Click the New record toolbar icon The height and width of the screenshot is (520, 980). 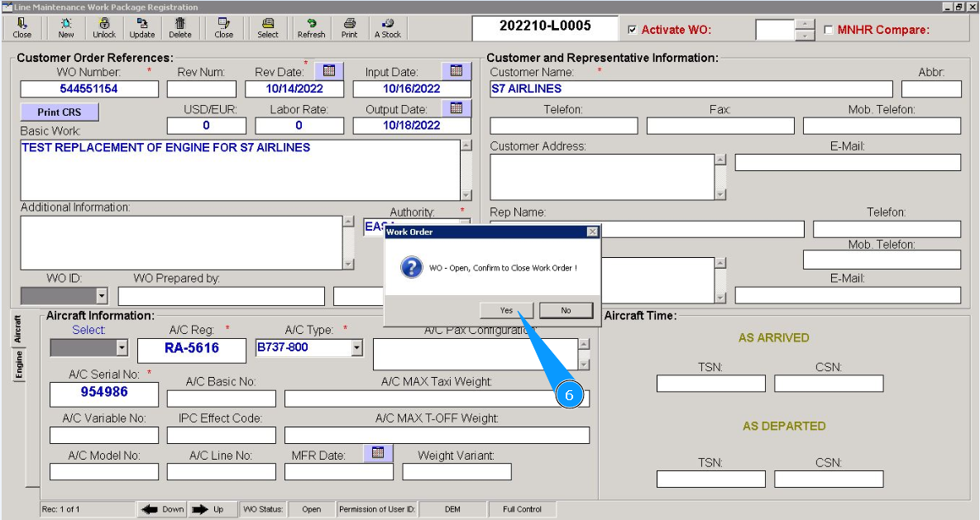pos(66,28)
